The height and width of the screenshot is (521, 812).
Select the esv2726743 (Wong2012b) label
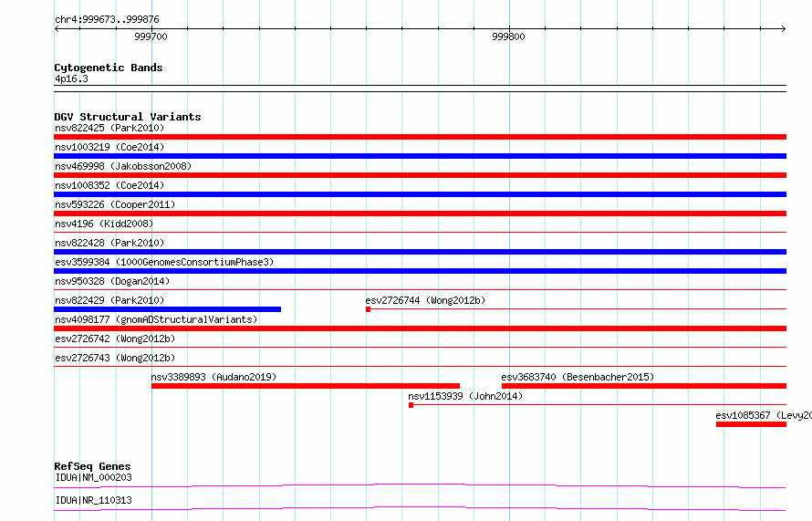pyautogui.click(x=115, y=358)
